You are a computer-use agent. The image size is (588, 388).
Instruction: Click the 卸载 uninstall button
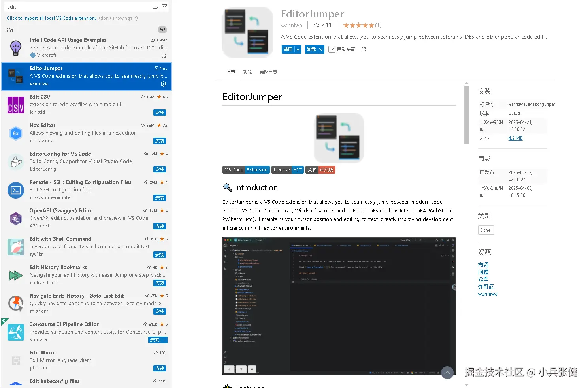pyautogui.click(x=311, y=49)
